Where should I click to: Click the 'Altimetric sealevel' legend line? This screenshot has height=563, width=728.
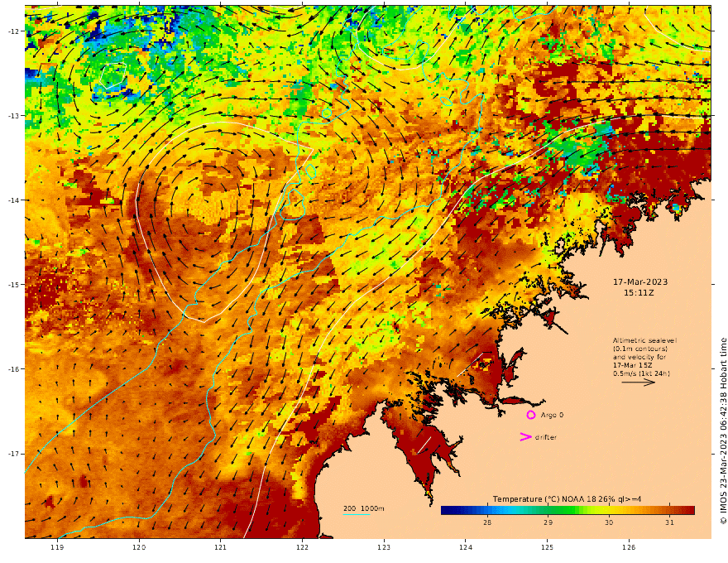pos(644,340)
